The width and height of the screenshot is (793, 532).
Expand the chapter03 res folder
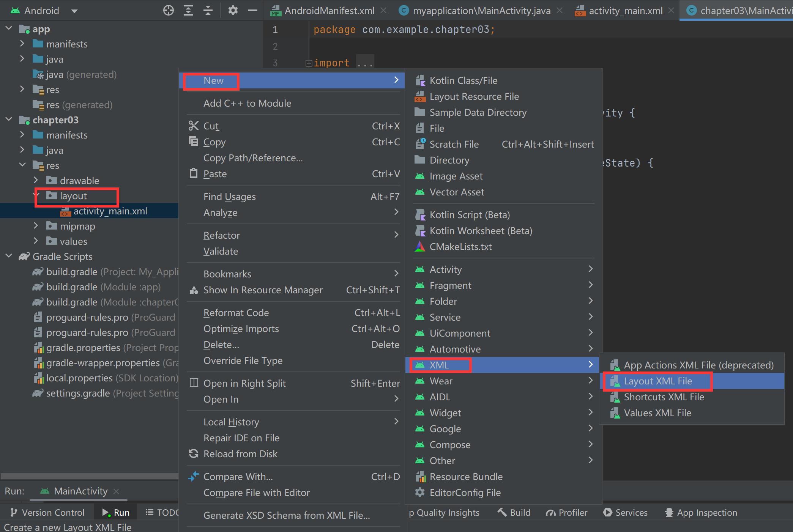28,166
